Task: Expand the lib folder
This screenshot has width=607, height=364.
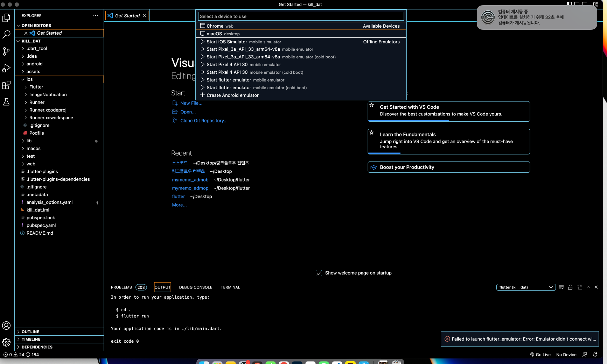Action: pyautogui.click(x=60, y=141)
